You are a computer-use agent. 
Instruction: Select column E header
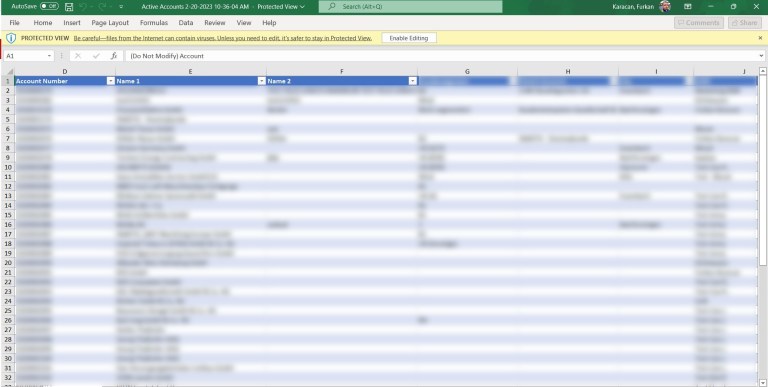tap(191, 72)
